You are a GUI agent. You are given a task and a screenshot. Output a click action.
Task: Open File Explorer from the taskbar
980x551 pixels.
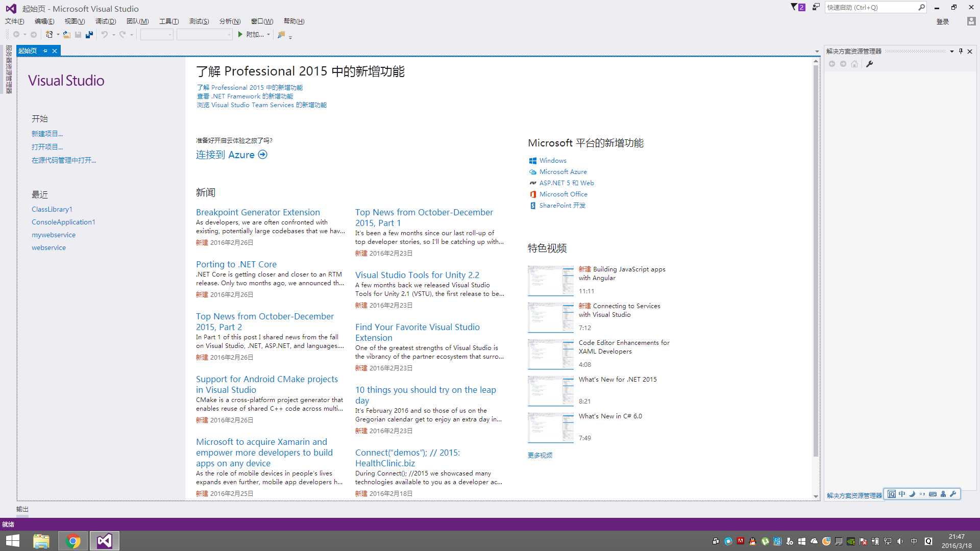click(x=41, y=541)
